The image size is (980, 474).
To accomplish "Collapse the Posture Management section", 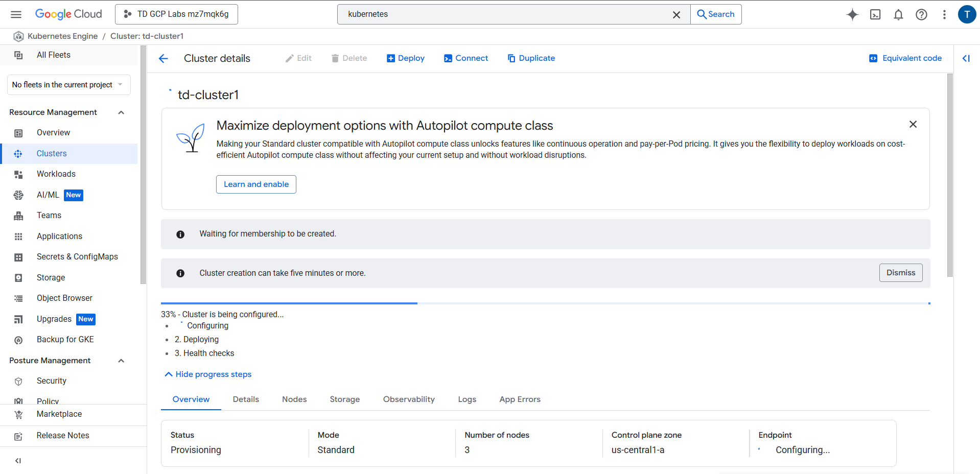I will coord(121,361).
